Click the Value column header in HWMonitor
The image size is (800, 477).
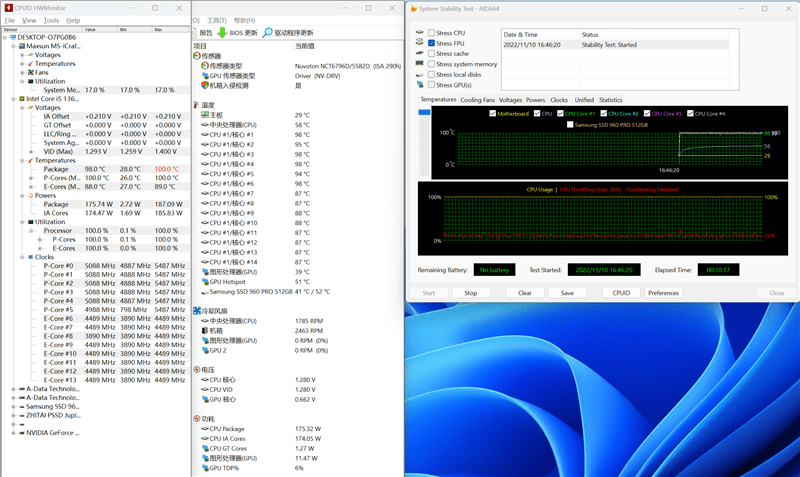100,30
